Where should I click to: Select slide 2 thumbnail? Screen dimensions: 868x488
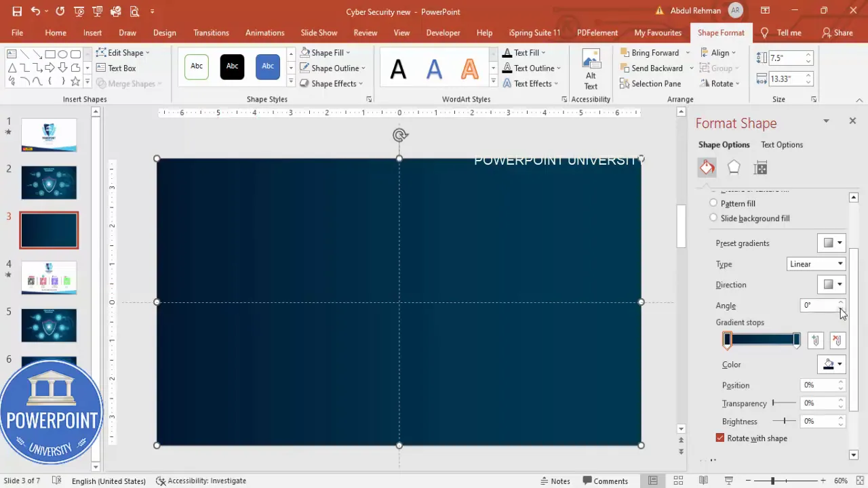tap(49, 182)
